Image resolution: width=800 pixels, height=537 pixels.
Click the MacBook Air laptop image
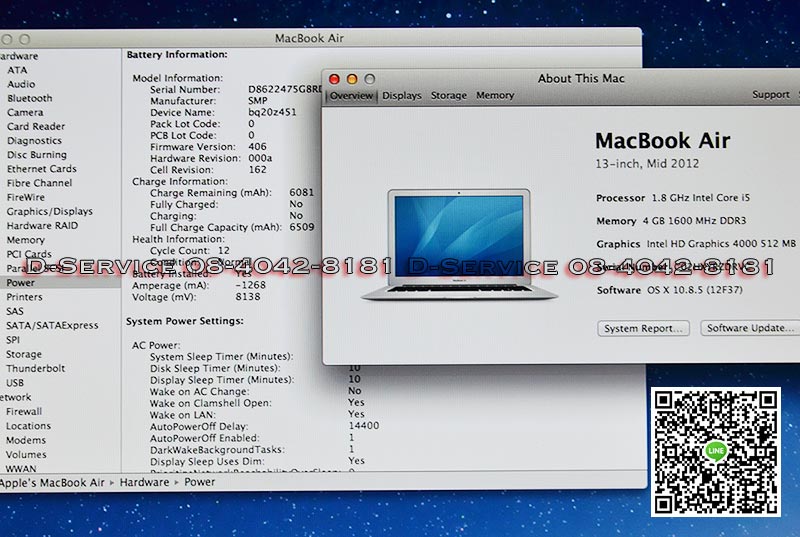tap(459, 244)
